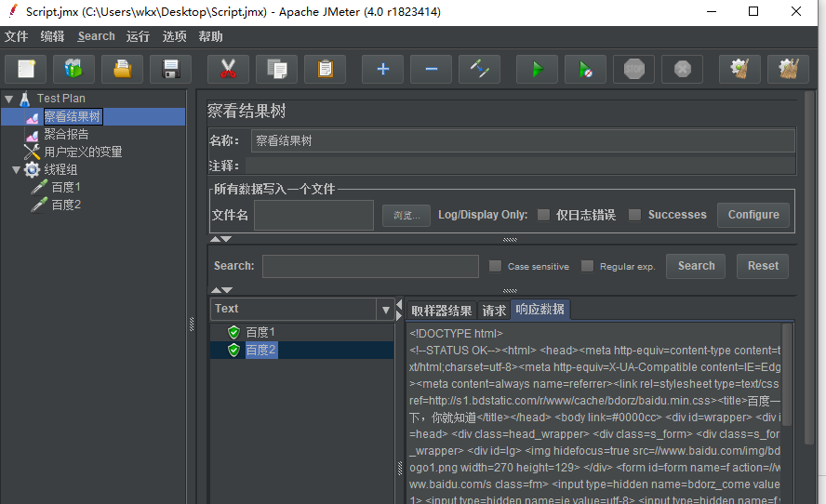The image size is (826, 504).
Task: Collapse the 线程组 tree arrow
Action: pos(17,169)
